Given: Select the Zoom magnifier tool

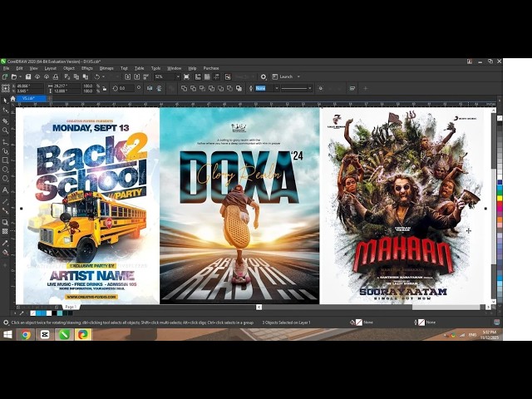Looking at the screenshot, I should click(5, 131).
